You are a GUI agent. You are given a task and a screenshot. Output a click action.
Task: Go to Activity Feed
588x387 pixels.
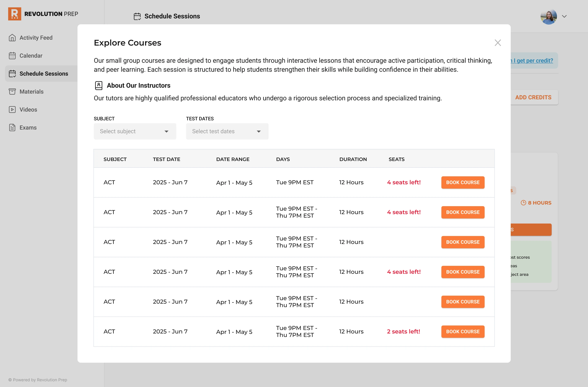point(36,38)
